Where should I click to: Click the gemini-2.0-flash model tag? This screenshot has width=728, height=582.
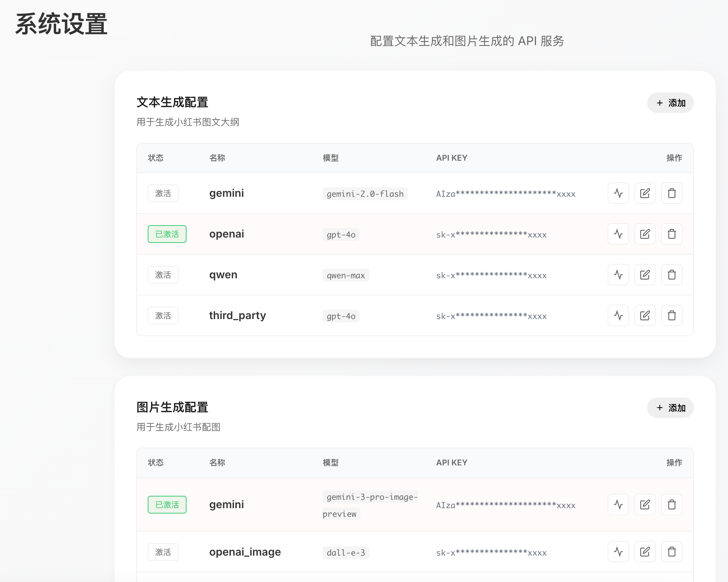tap(365, 194)
